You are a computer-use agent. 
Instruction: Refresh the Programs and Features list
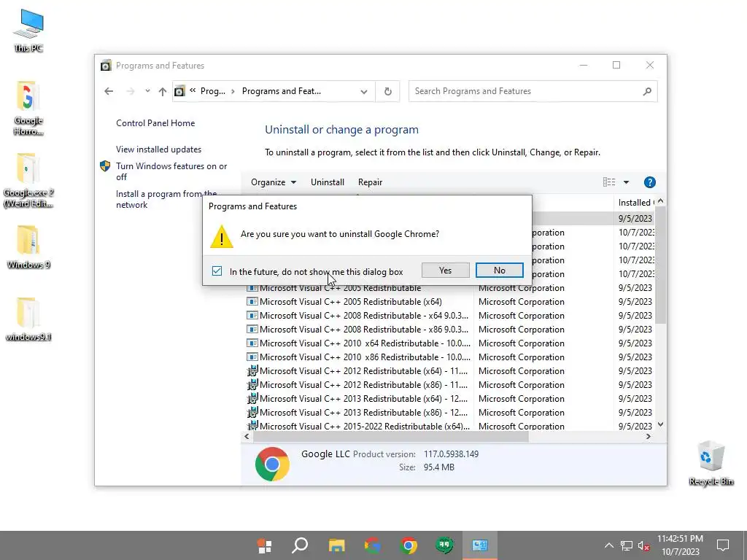(x=388, y=91)
